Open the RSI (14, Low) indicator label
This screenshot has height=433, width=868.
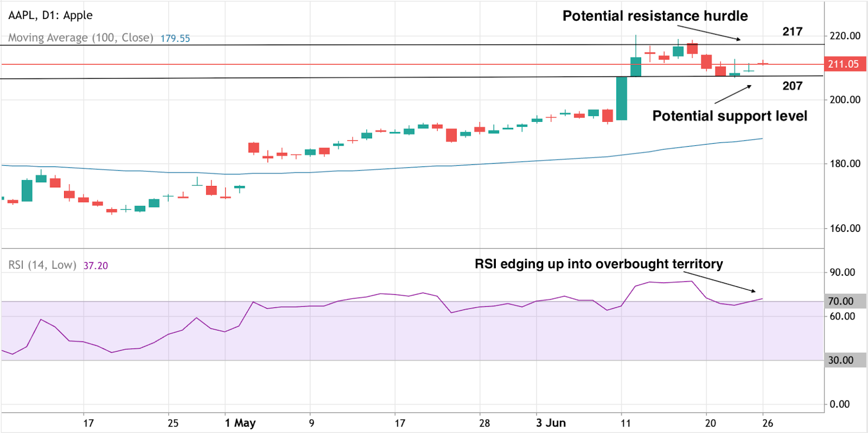point(42,265)
